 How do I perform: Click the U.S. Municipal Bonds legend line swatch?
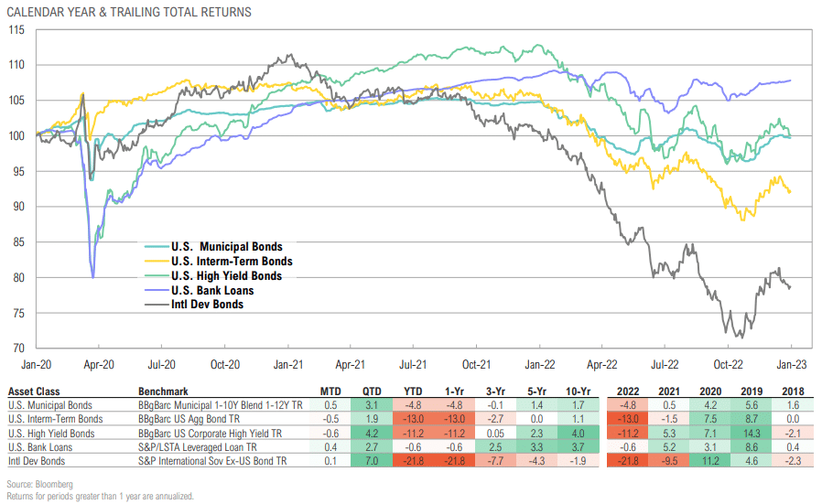click(x=157, y=247)
